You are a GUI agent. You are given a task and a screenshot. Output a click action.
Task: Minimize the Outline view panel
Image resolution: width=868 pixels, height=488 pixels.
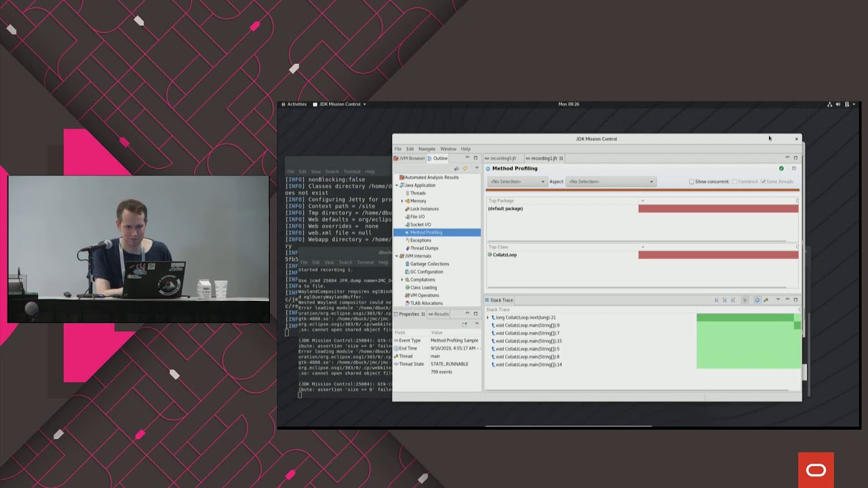[x=467, y=157]
